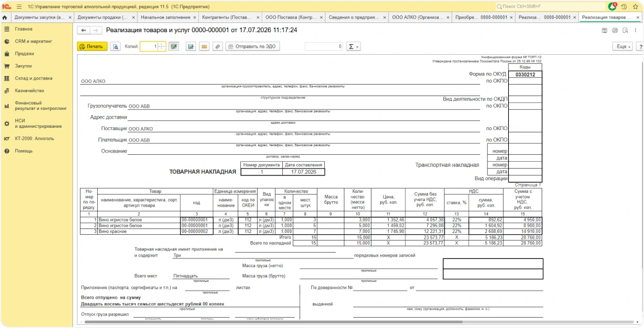This screenshot has width=644, height=328.
Task: Click the ТОВАРНАЯ НАКЛАДНАЯ heading
Action: pyautogui.click(x=203, y=172)
